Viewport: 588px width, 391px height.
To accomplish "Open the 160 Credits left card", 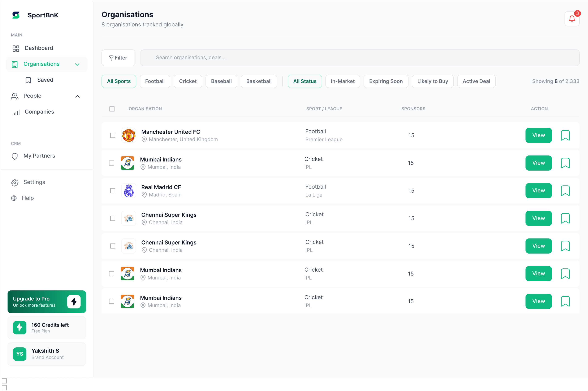I will coord(47,328).
